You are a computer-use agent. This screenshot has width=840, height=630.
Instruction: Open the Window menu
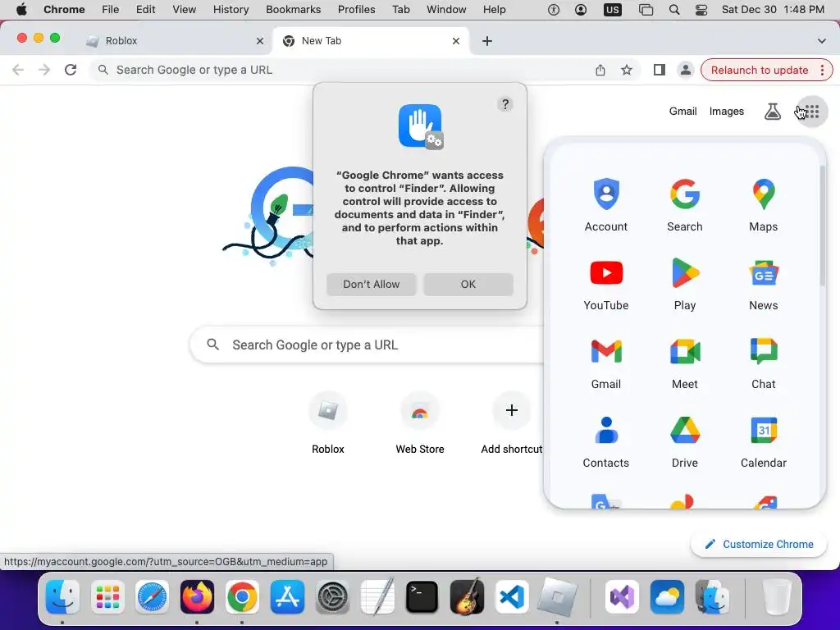pos(446,10)
